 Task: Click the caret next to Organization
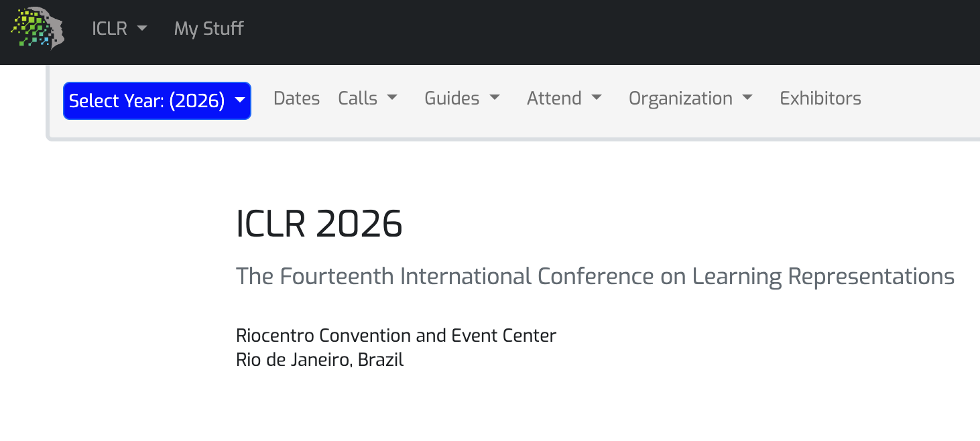click(x=748, y=99)
